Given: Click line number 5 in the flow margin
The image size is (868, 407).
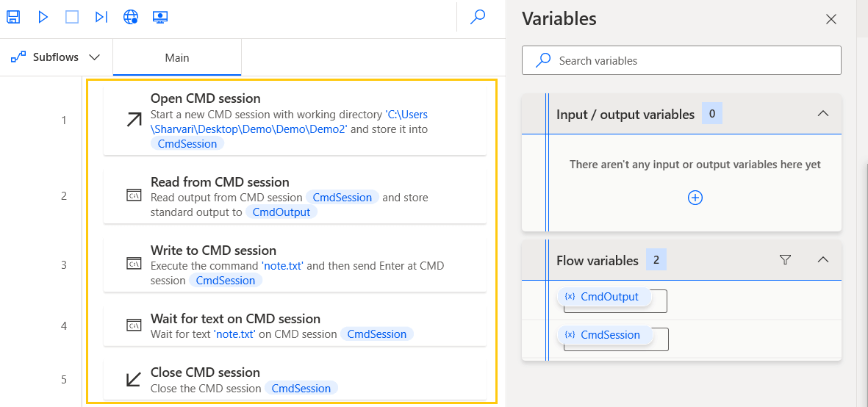Looking at the screenshot, I should 64,379.
